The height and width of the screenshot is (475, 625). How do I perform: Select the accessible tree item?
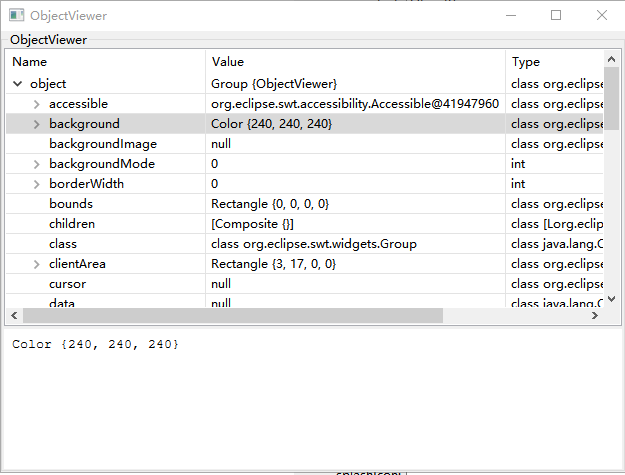click(x=79, y=104)
